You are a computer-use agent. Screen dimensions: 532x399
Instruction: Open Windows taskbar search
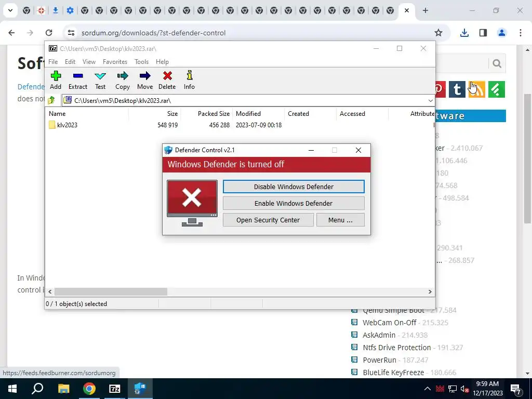point(37,389)
